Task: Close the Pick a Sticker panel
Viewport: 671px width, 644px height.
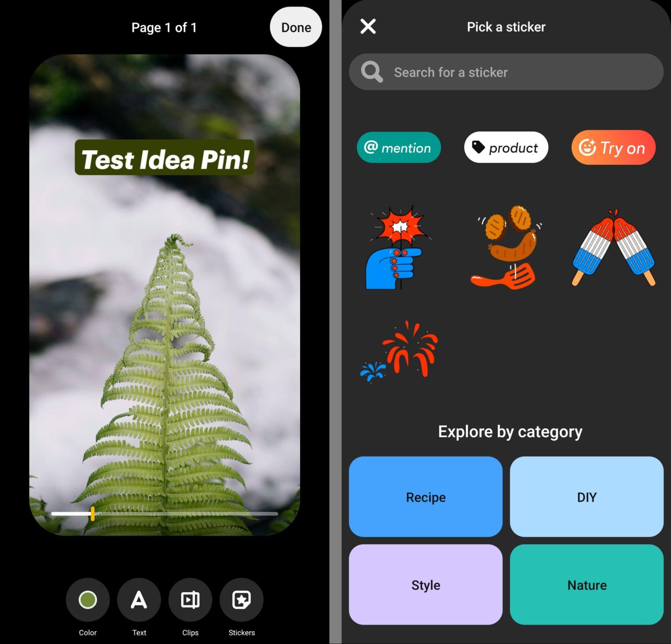Action: click(x=368, y=27)
